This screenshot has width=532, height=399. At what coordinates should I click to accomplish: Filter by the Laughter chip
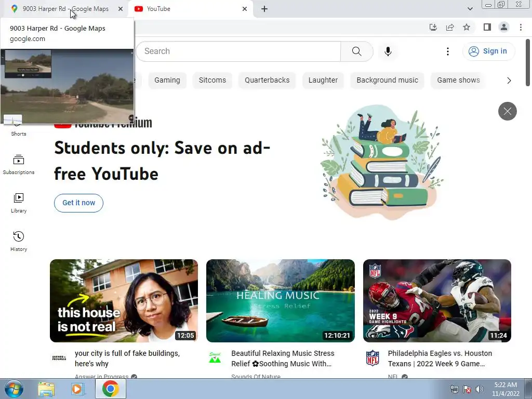[323, 80]
